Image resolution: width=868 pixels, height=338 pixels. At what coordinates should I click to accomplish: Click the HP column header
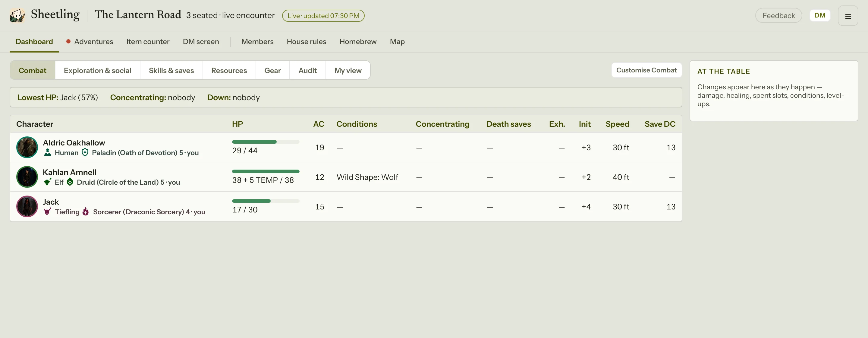coord(237,124)
